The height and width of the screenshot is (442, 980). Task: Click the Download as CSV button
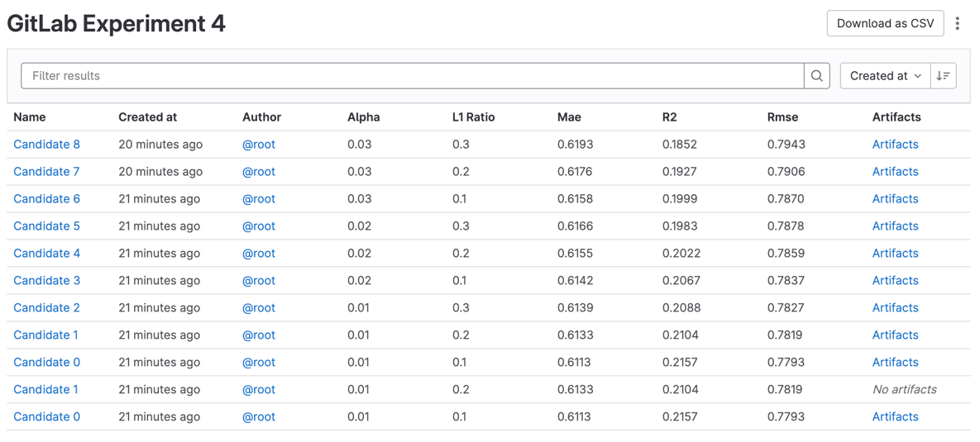point(884,24)
